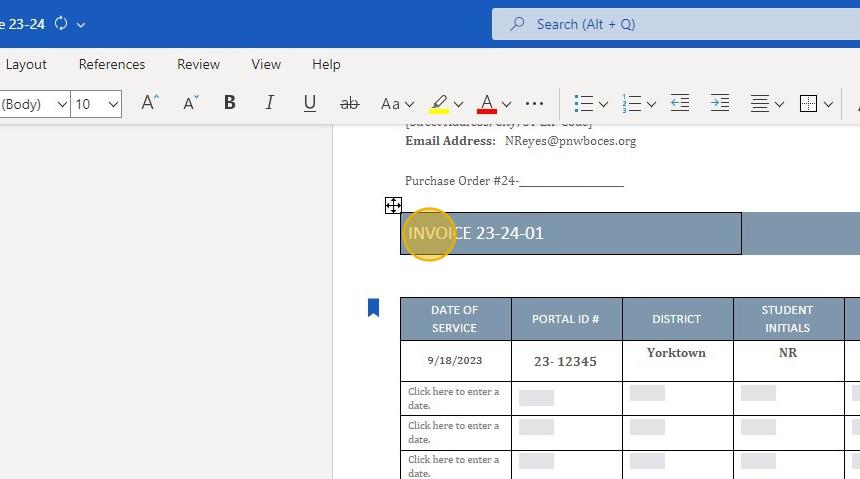860x479 pixels.
Task: Click the PORTAL ID # column header
Action: point(565,319)
